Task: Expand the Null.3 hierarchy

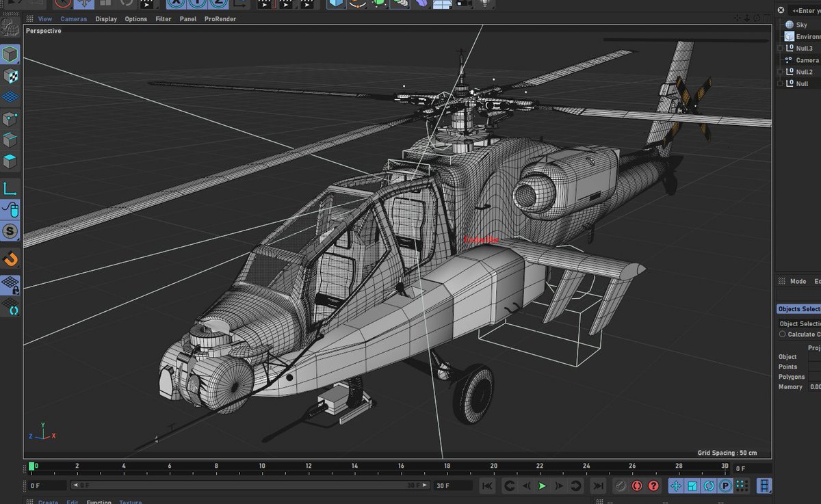Action: tap(779, 48)
